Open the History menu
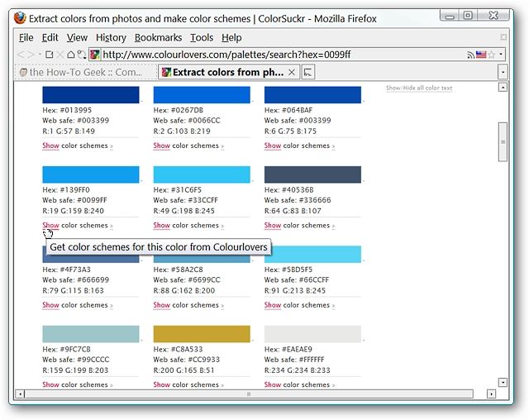 (111, 37)
